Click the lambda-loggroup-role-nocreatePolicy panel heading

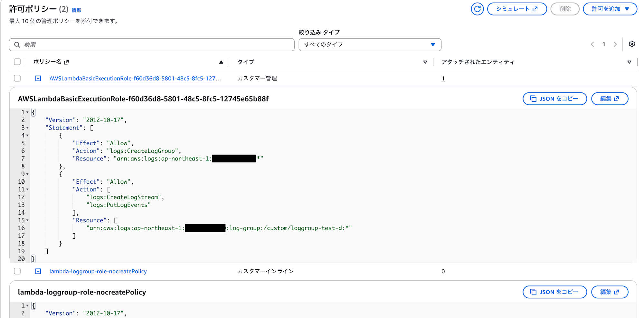[82, 292]
